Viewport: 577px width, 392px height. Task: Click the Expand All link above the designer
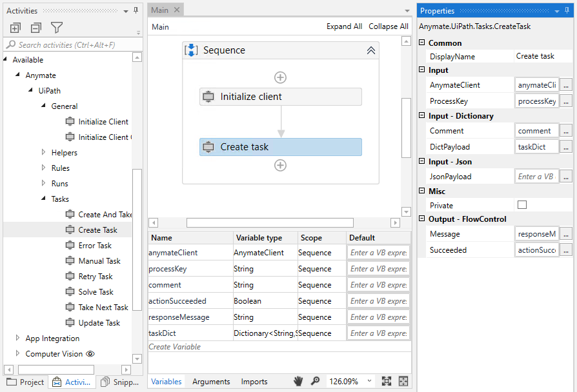point(344,28)
